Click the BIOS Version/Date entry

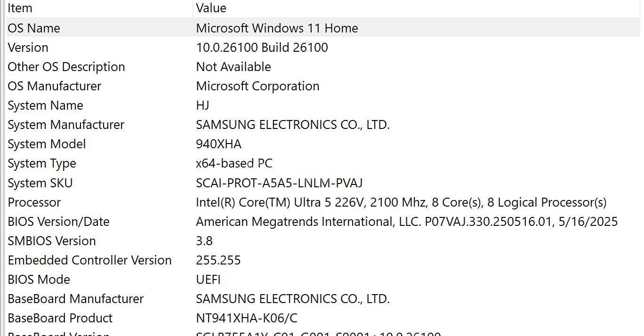59,222
